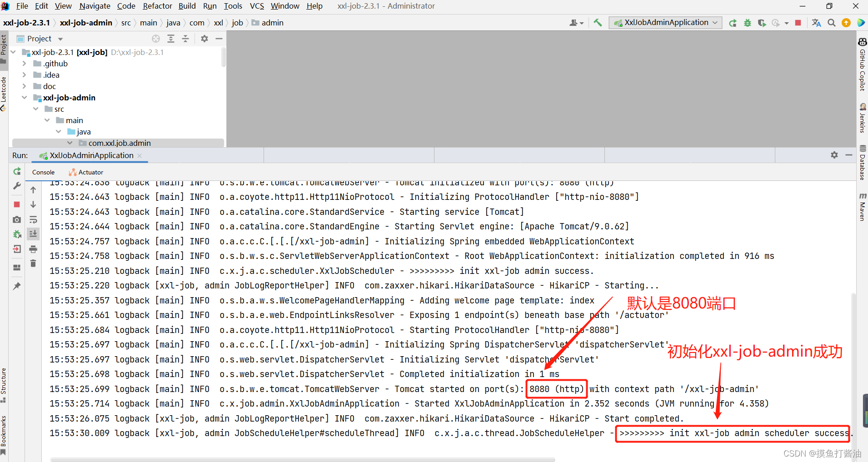Screen dimensions: 868x462
Task: Click the Project tree vertical scrollbar
Action: pyautogui.click(x=223, y=57)
